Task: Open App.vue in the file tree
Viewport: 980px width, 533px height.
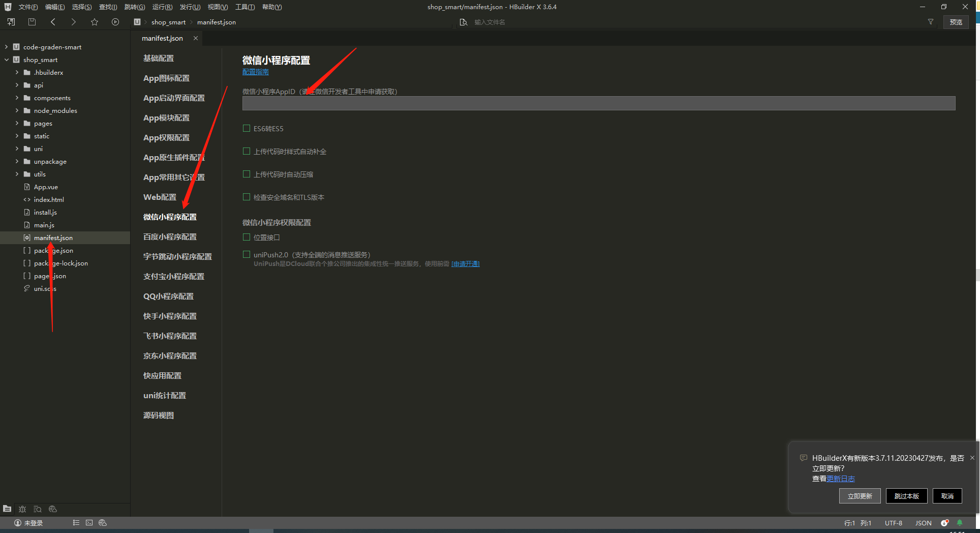Action: pyautogui.click(x=46, y=187)
